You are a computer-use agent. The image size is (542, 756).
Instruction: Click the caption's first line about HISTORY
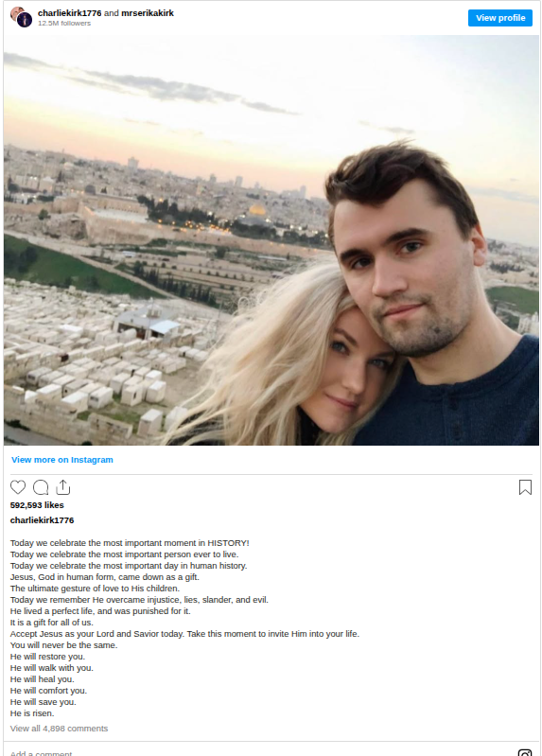130,543
